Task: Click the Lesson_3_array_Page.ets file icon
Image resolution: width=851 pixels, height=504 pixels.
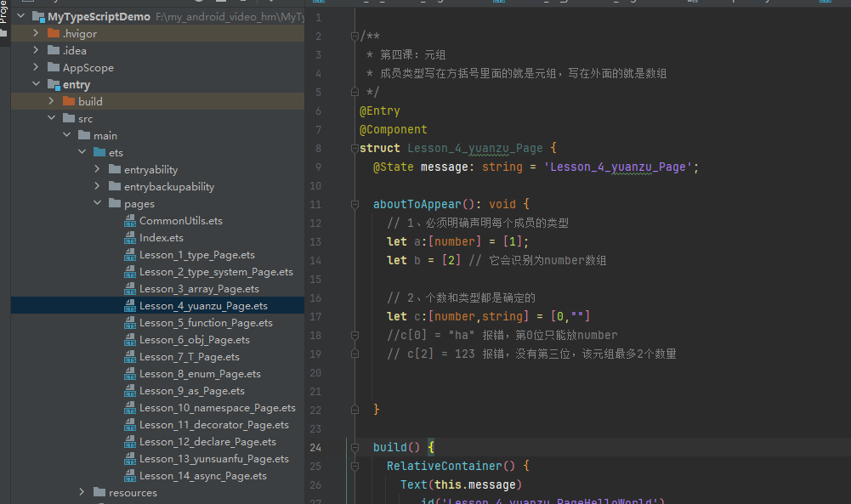Action: click(x=130, y=289)
